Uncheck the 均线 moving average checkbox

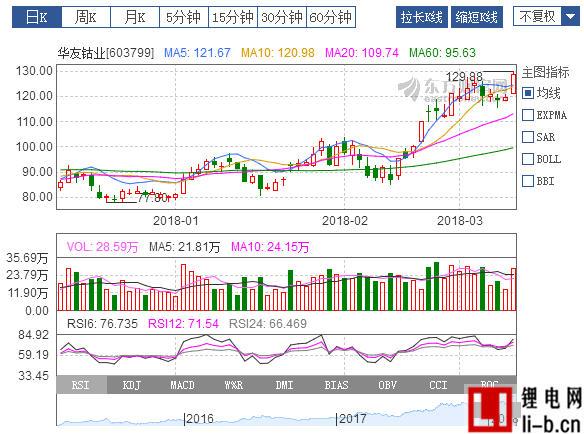[528, 93]
